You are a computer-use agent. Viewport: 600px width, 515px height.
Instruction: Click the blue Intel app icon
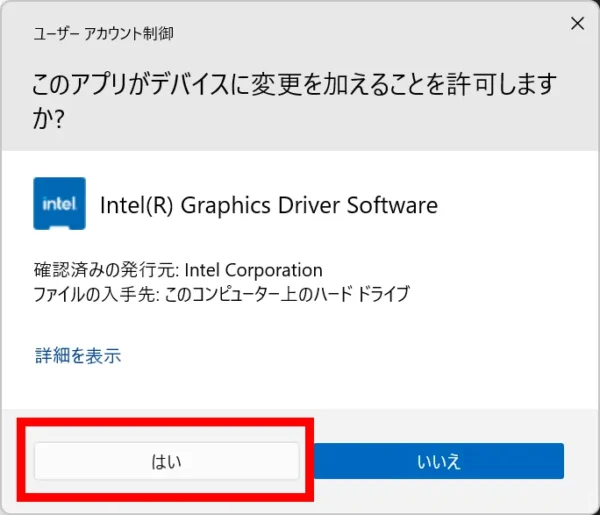59,204
